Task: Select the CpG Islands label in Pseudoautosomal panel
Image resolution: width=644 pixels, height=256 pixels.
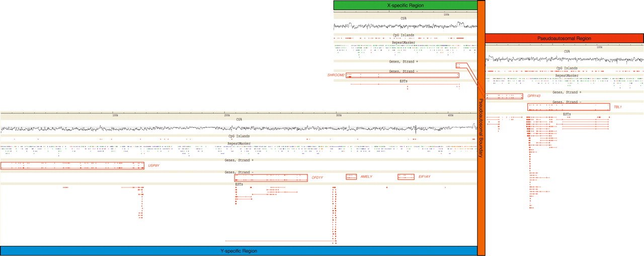Action: 567,68
